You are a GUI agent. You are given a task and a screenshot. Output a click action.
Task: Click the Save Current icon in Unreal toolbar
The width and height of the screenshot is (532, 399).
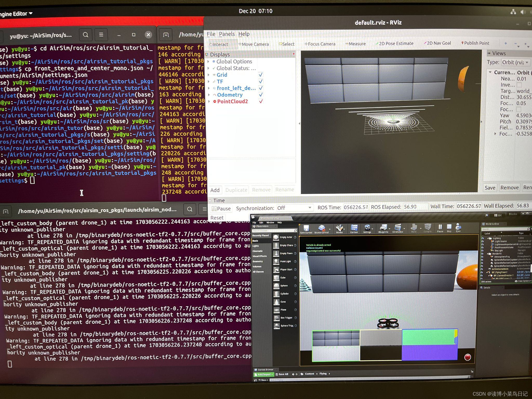(x=306, y=228)
